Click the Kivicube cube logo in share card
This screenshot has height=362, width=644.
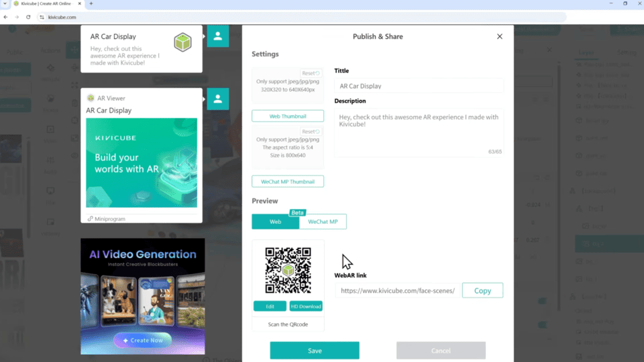tap(182, 42)
